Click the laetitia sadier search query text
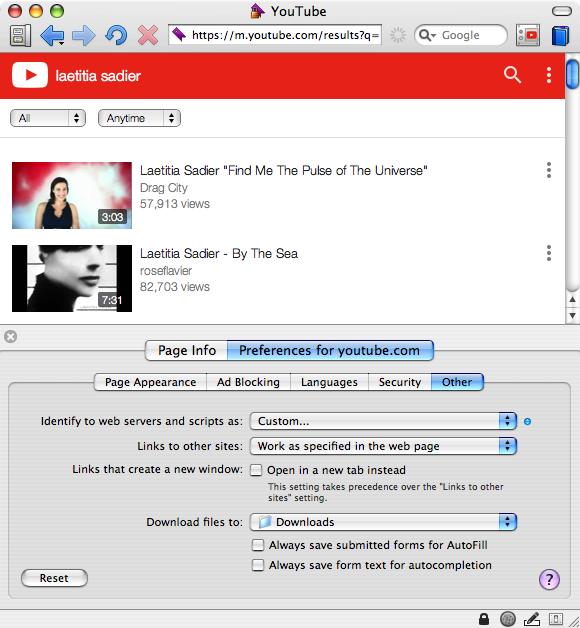Screen dimensions: 580x628 pos(98,76)
